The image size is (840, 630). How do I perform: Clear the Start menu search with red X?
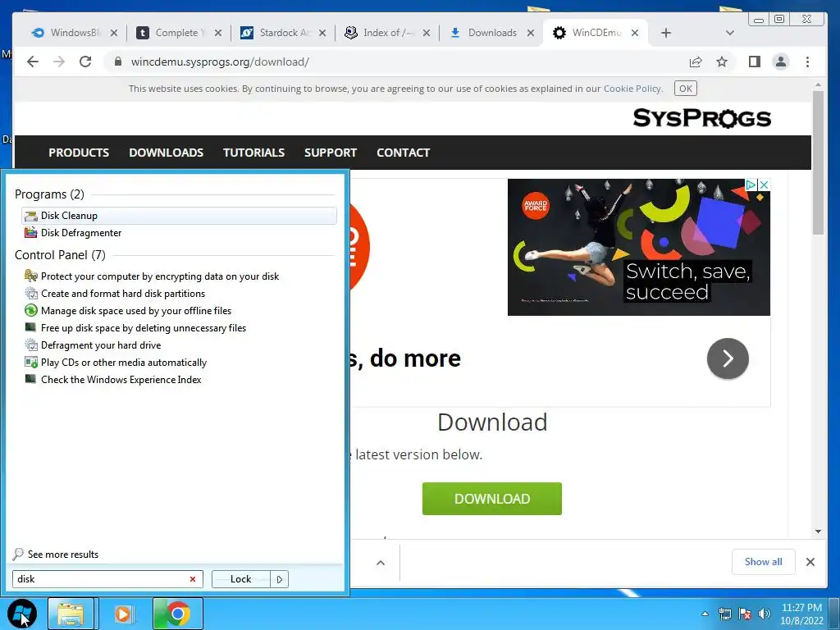pyautogui.click(x=192, y=579)
